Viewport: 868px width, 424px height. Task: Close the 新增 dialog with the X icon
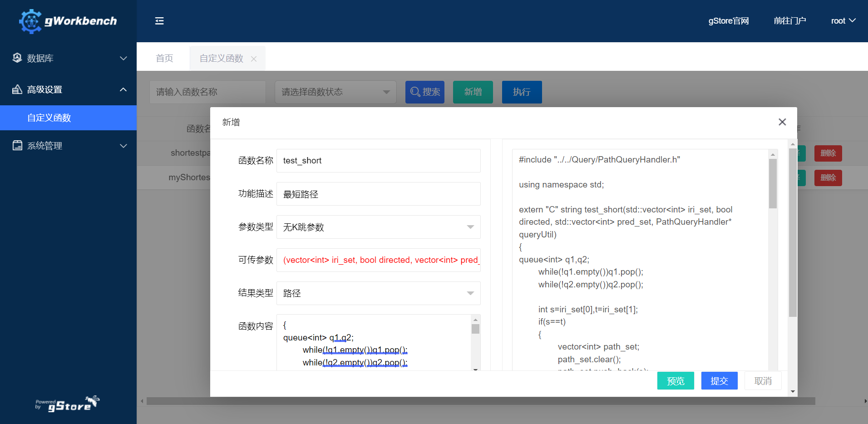782,122
